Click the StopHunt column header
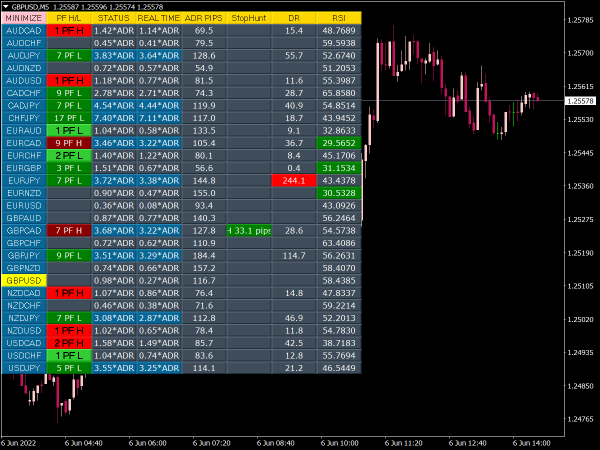 (249, 18)
